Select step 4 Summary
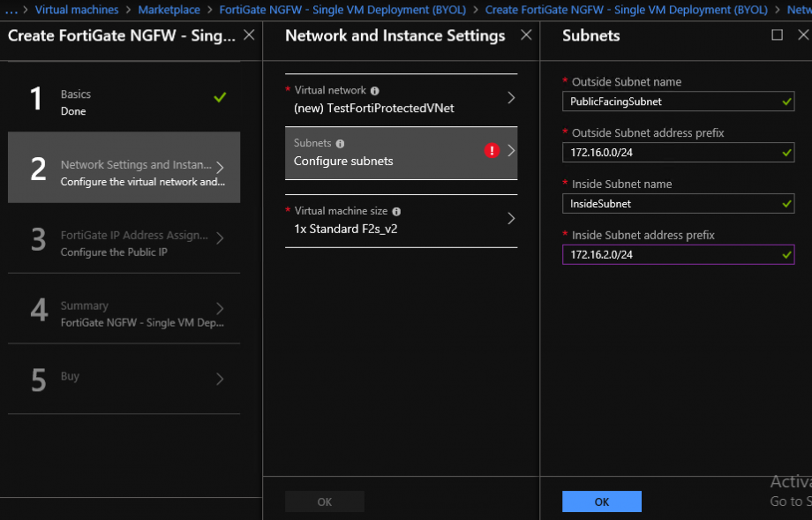Screen dimensions: 812x520 (x=124, y=313)
